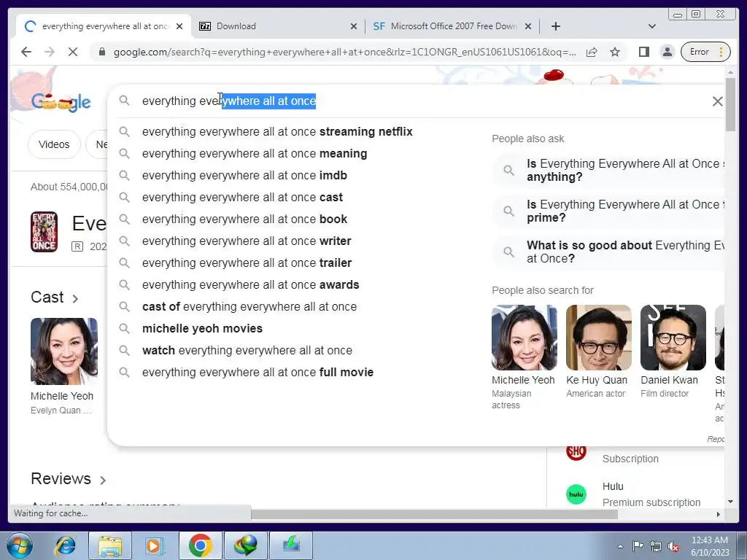Image resolution: width=747 pixels, height=560 pixels.
Task: Open the Action Center flag icon
Action: click(638, 546)
